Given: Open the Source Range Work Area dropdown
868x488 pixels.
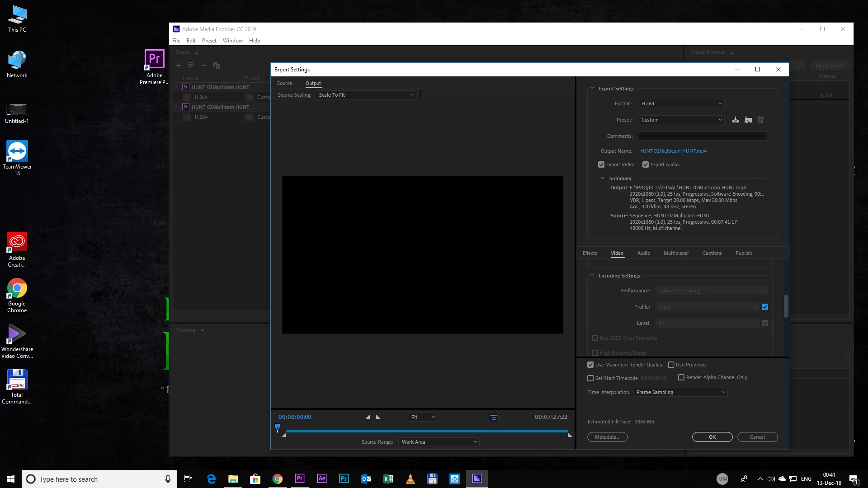Looking at the screenshot, I should click(439, 442).
